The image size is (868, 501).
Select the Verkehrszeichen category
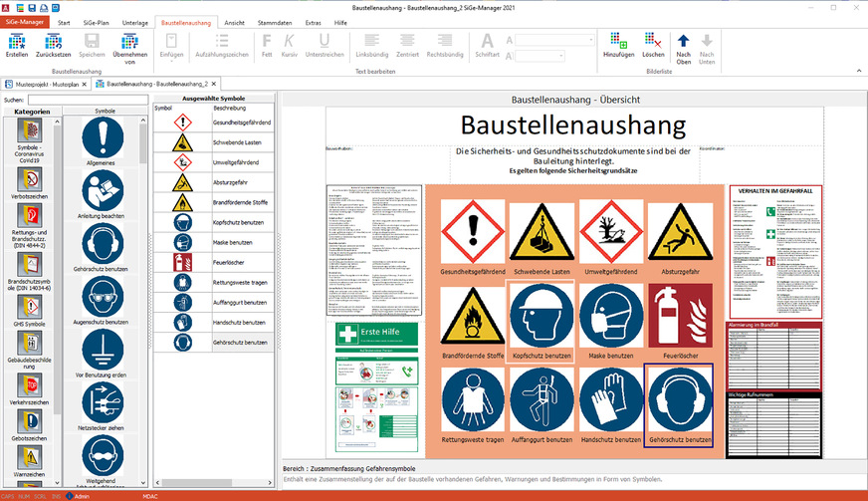(x=29, y=389)
